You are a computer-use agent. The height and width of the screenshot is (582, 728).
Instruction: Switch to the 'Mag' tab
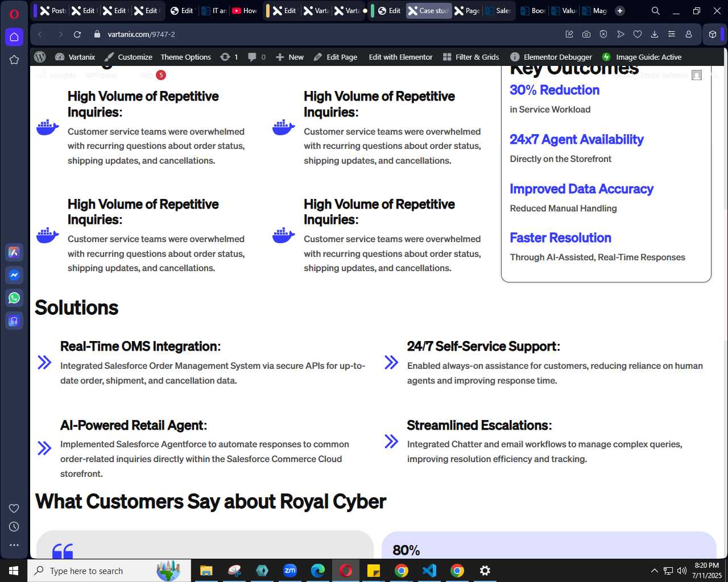[594, 11]
